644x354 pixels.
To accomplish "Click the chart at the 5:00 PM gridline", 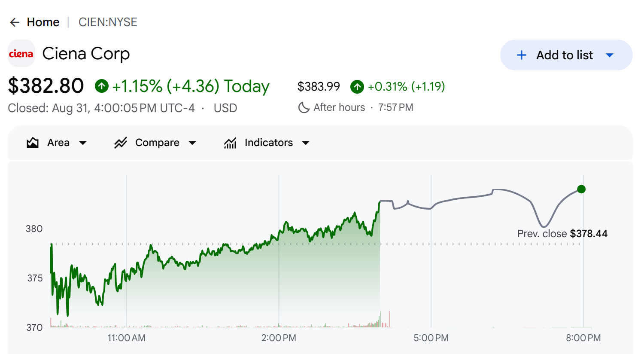I will click(x=431, y=251).
